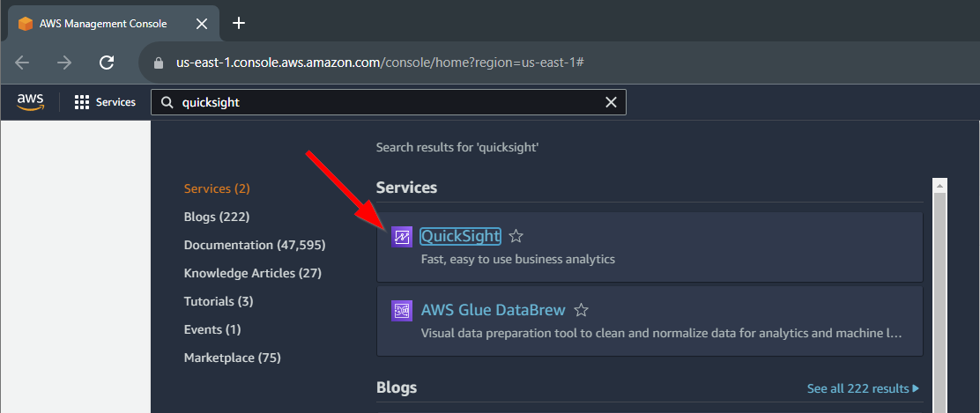Filter results by Tutorials (3)
This screenshot has width=980, height=413.
219,301
